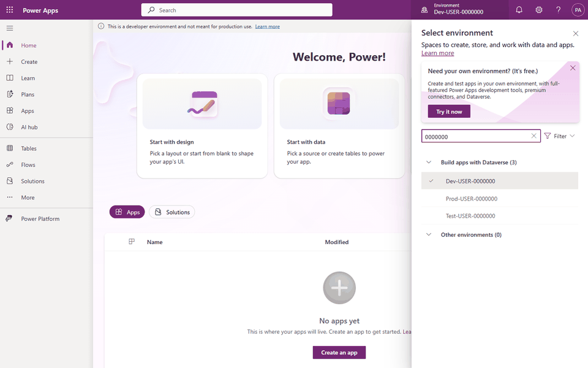Open Learn more link in environment panel
This screenshot has width=588, height=368.
tap(437, 53)
